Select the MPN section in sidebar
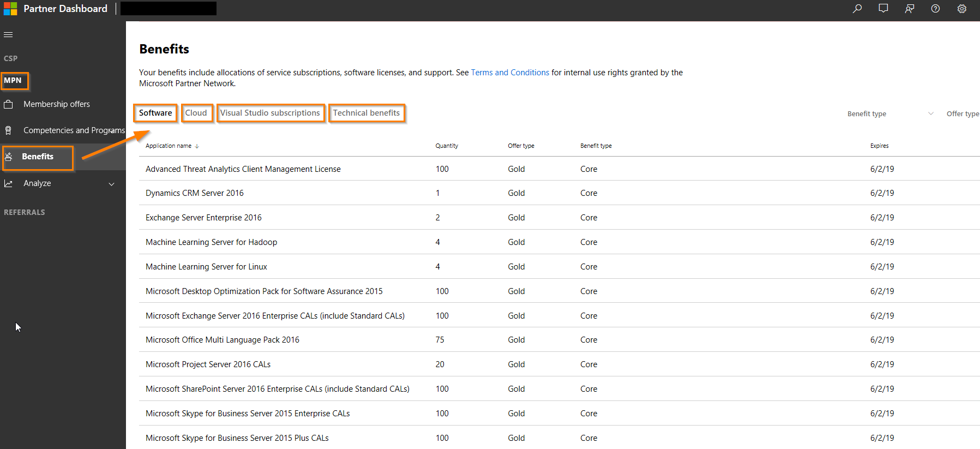This screenshot has width=980, height=449. [13, 80]
